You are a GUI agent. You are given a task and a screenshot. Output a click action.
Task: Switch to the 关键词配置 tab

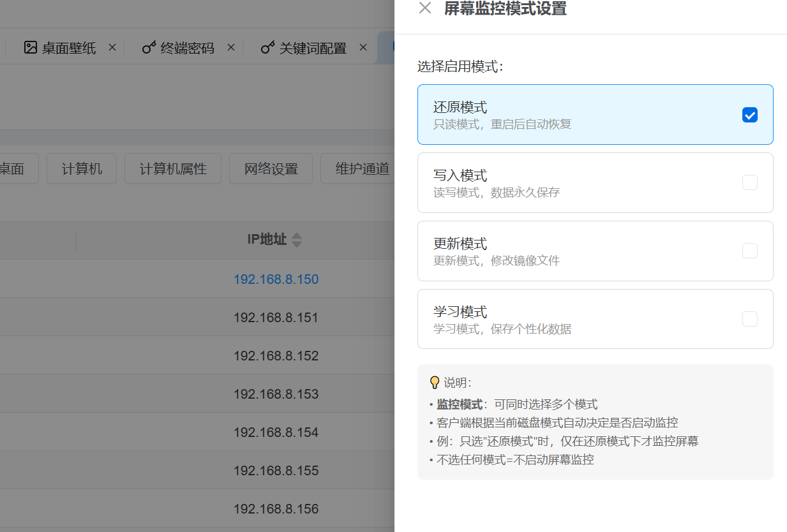(x=313, y=48)
